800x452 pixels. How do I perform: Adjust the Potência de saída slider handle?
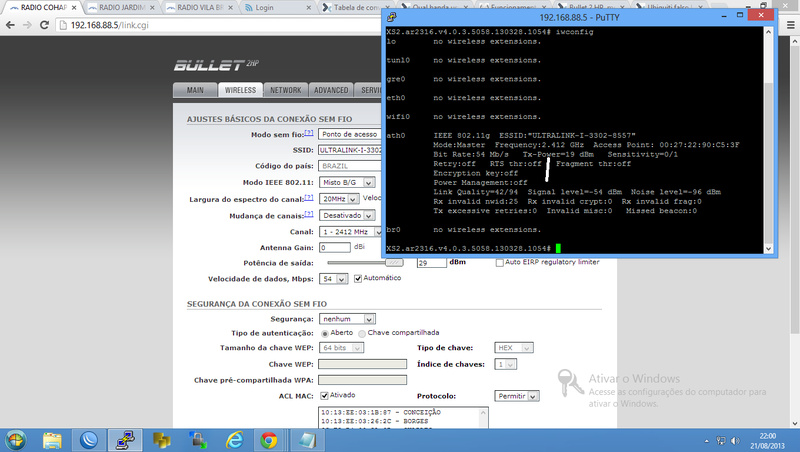[393, 263]
